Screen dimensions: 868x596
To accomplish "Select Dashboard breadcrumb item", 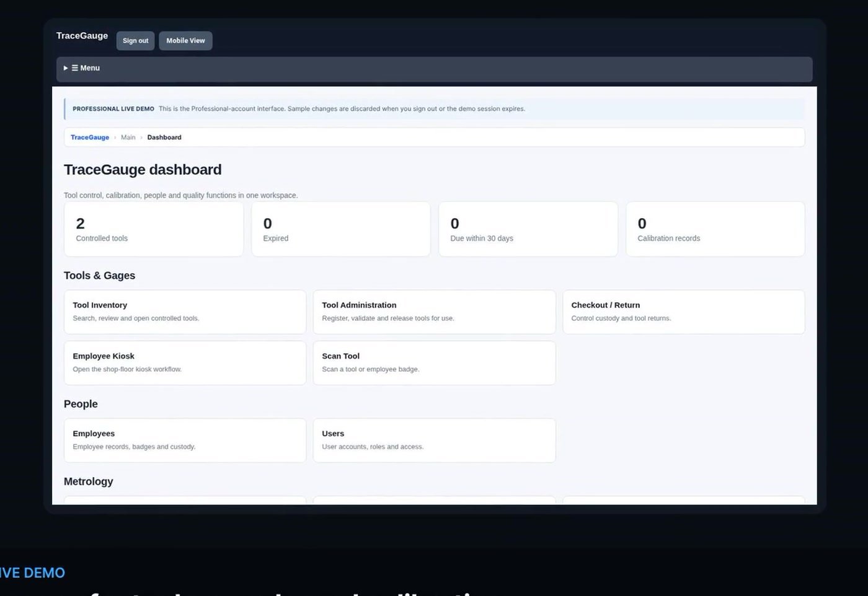I will point(164,138).
